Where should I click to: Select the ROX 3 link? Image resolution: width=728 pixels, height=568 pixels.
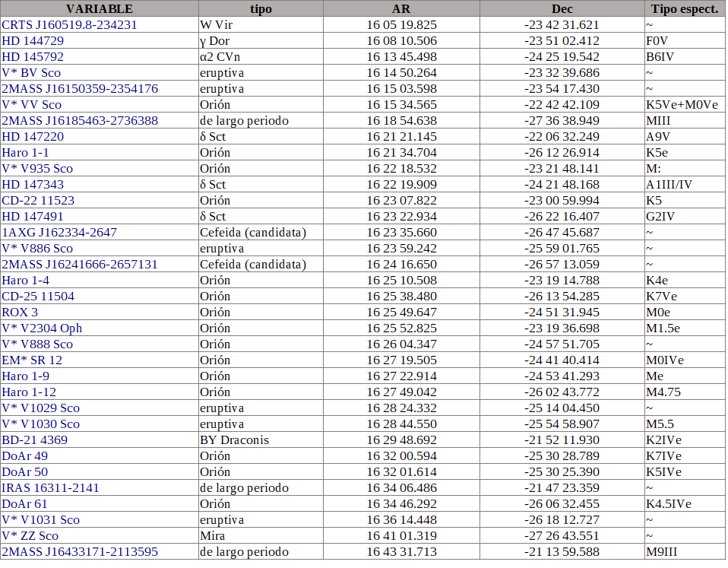pos(20,312)
